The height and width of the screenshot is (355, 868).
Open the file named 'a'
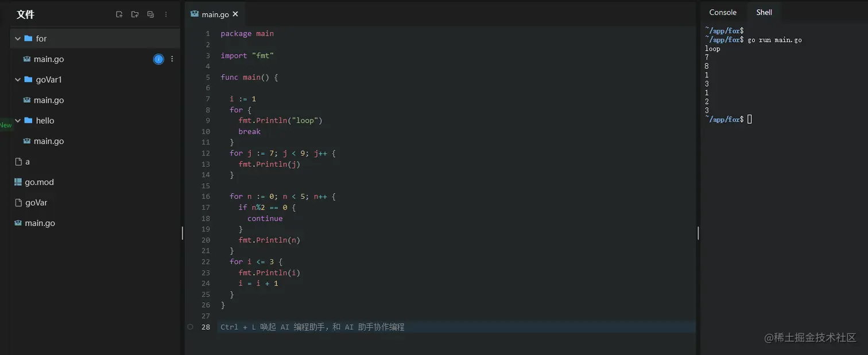tap(95, 162)
